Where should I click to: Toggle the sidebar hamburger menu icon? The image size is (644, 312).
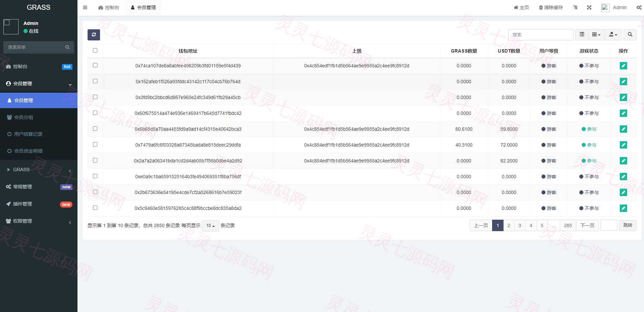point(85,7)
